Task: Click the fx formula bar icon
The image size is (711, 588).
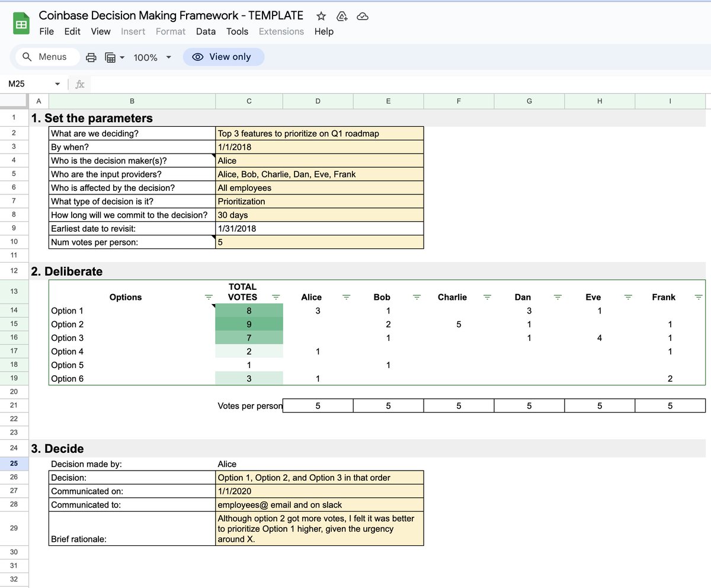Action: [x=79, y=84]
